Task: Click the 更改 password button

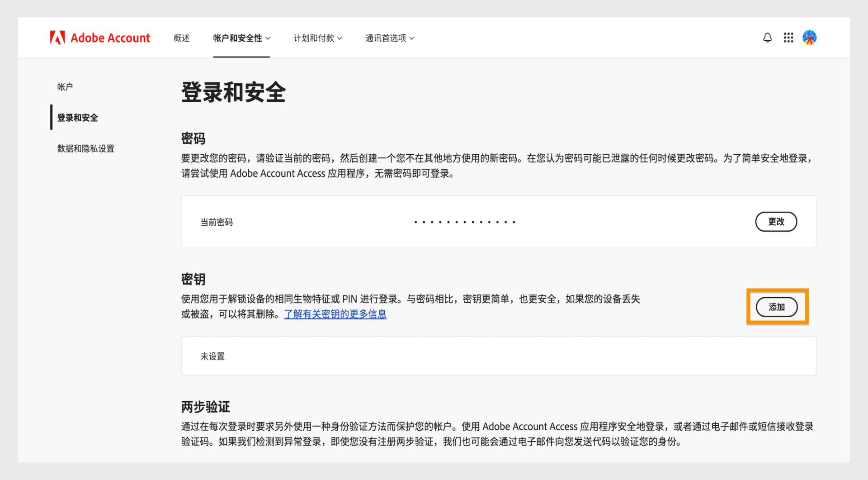Action: (776, 222)
